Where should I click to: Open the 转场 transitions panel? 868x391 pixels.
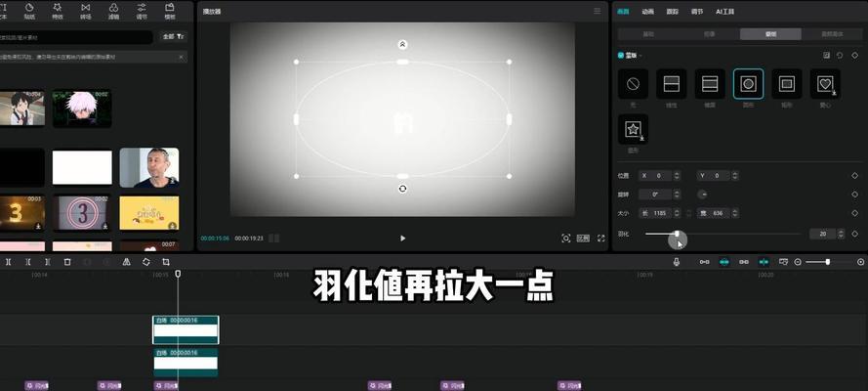point(85,11)
